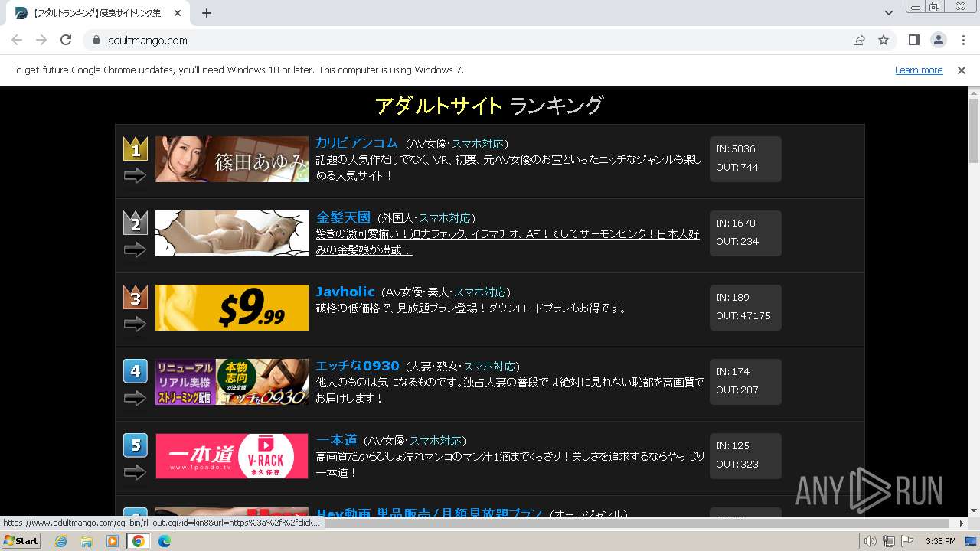980x551 pixels.
Task: Click the horizontal scroll right arrow
Action: pos(962,523)
